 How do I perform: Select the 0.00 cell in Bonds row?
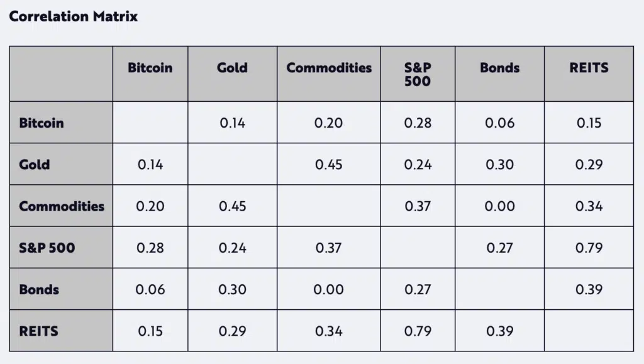pos(328,289)
